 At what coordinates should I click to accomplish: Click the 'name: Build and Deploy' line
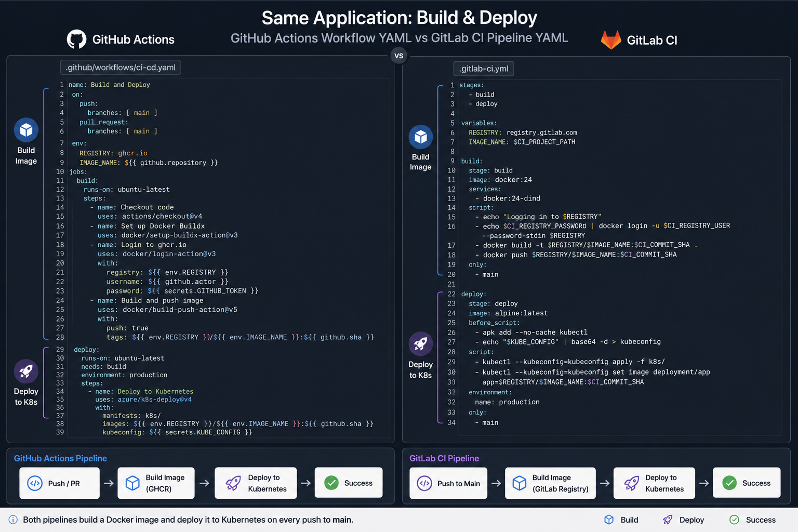(x=109, y=85)
